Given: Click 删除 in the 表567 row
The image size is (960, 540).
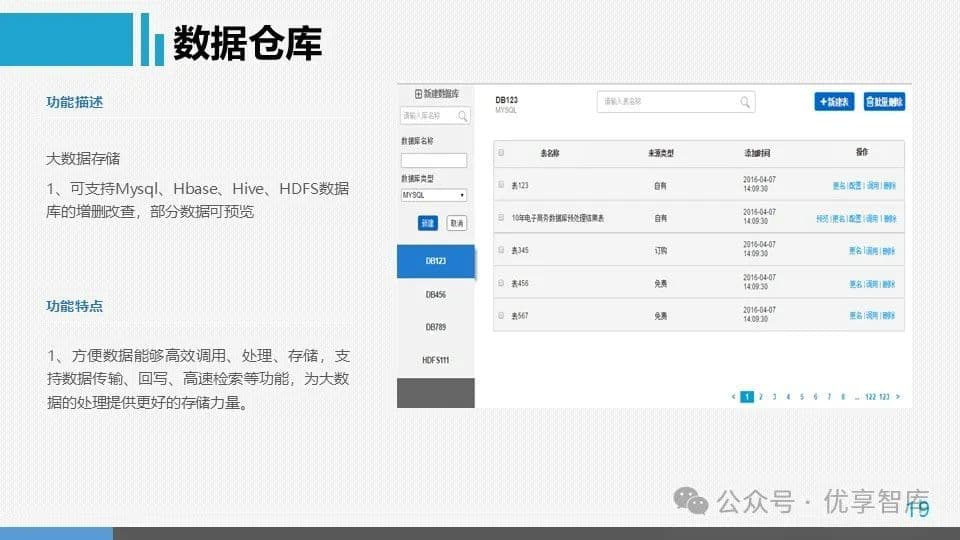Looking at the screenshot, I should click(x=889, y=316).
